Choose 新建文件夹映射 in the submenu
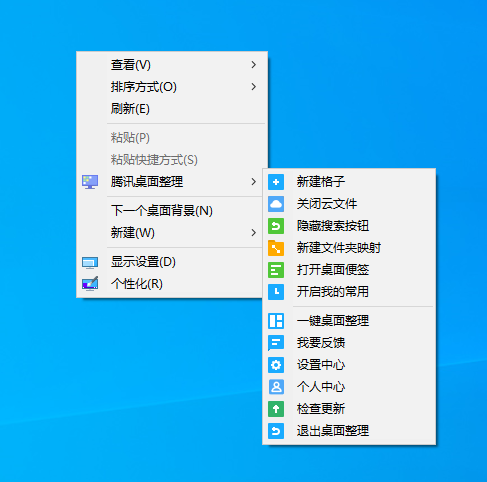487x482 pixels. tap(349, 248)
